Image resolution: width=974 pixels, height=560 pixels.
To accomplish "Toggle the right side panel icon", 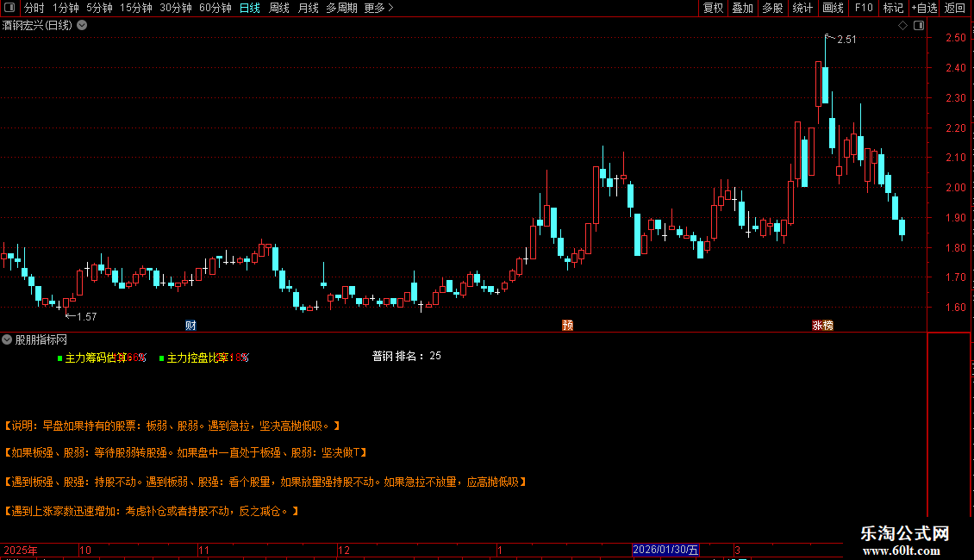I will pos(919,26).
